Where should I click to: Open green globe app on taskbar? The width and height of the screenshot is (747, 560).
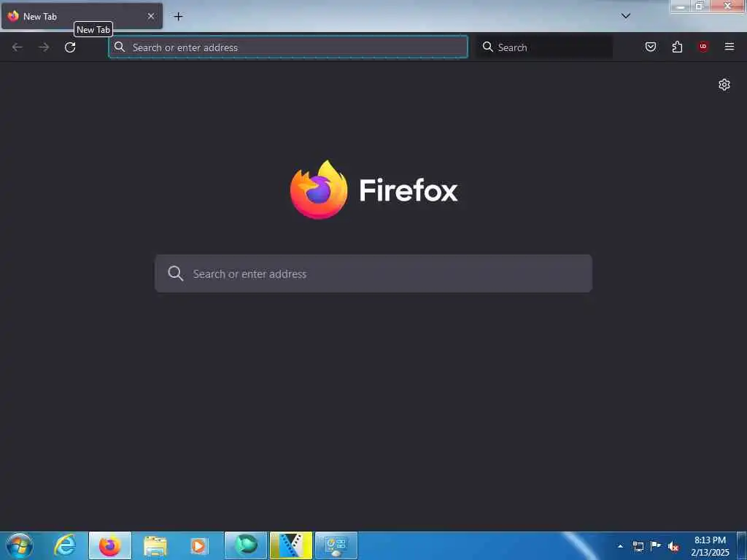pyautogui.click(x=246, y=545)
